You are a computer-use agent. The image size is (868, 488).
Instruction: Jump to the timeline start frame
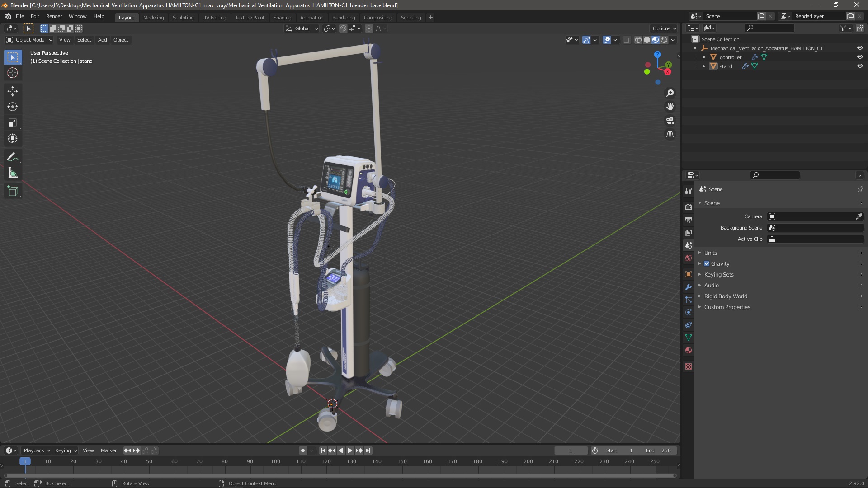tap(323, 450)
